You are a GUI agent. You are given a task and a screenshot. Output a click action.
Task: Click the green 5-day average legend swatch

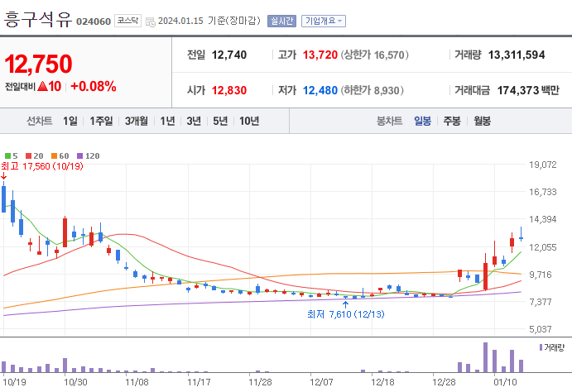click(x=7, y=156)
